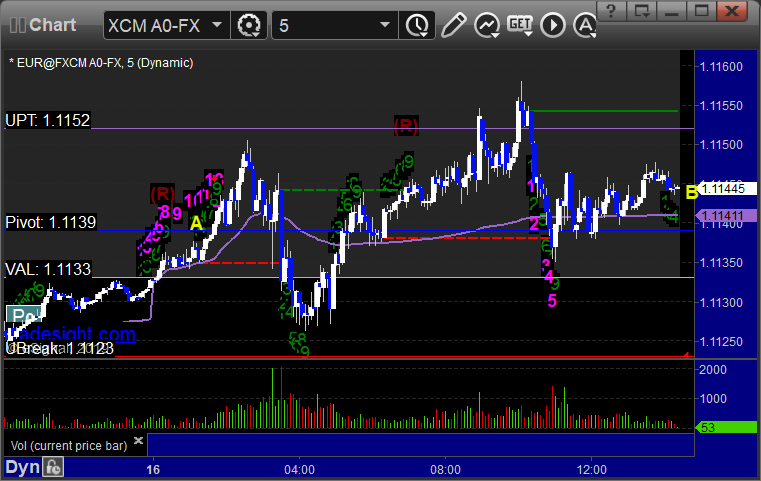The height and width of the screenshot is (481, 761).
Task: Click the help question mark button
Action: coord(611,11)
